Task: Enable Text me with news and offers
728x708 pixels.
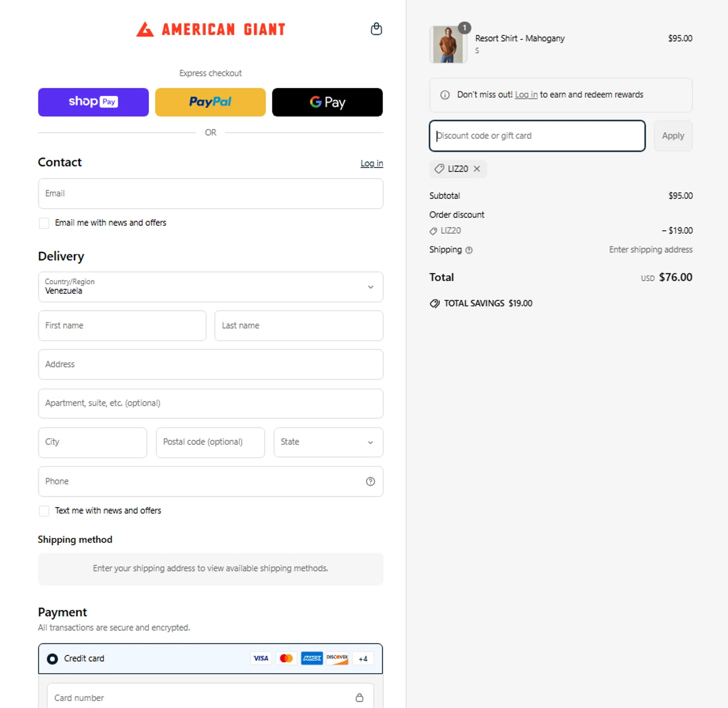Action: pos(44,511)
